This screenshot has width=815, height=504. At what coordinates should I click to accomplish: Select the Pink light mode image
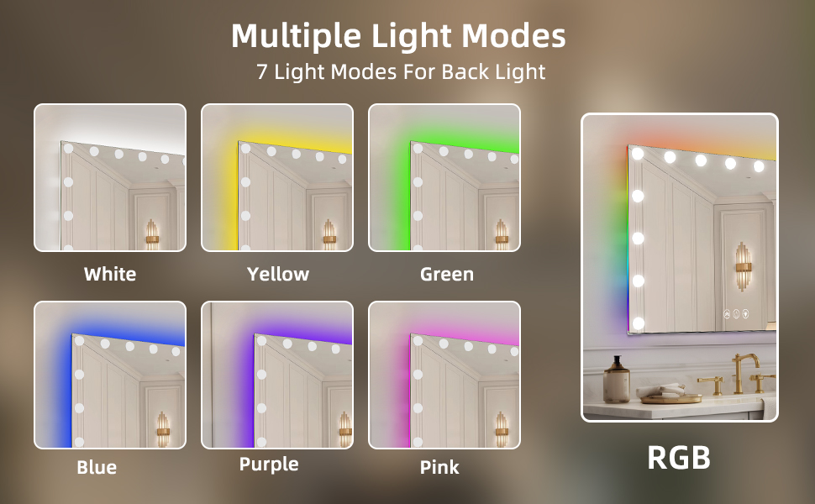444,375
